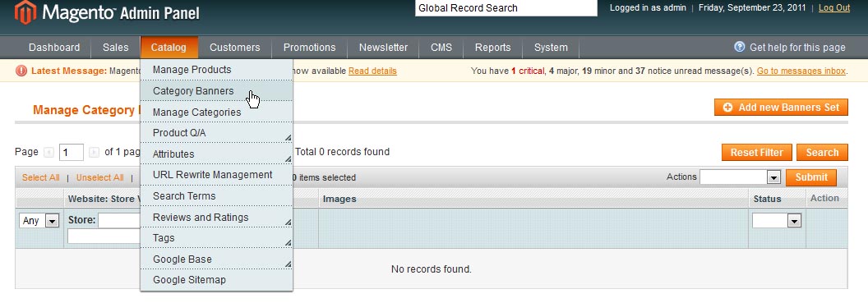The image size is (868, 303).
Task: Open the Status filter dropdown
Action: pos(777,221)
